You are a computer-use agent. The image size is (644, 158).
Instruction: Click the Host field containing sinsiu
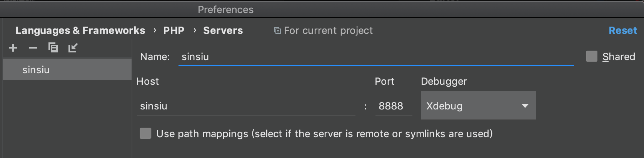[246, 106]
